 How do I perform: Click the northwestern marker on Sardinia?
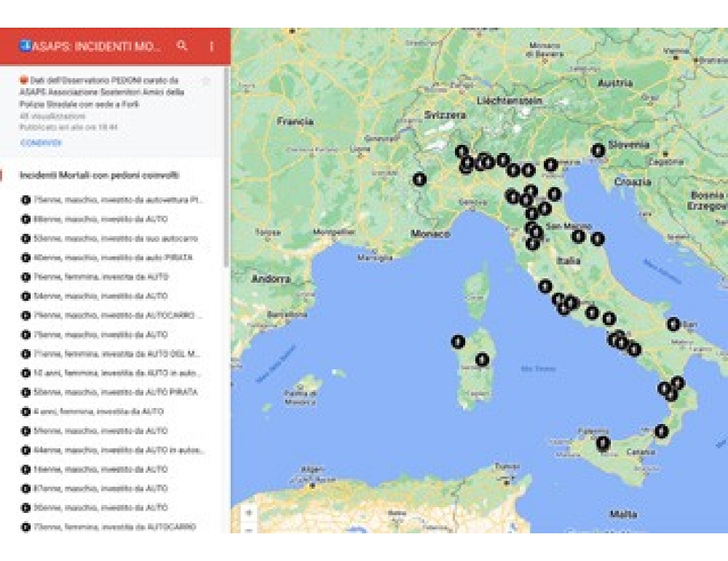457,341
